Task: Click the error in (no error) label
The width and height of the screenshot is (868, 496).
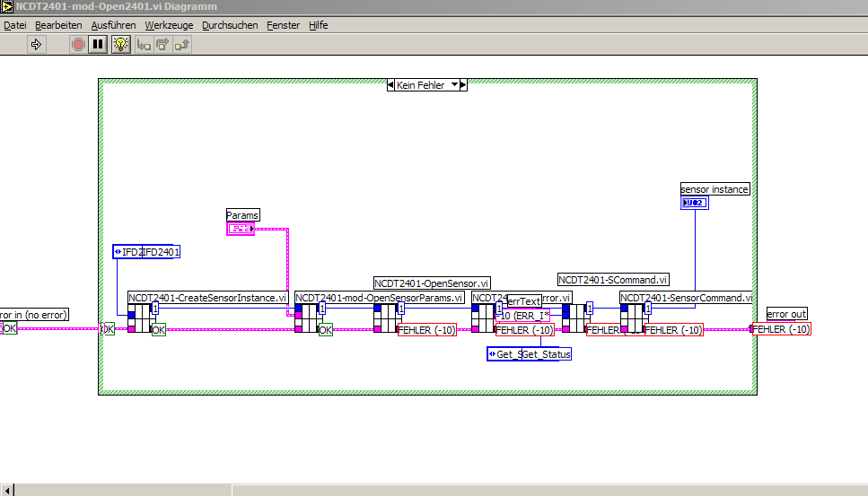Action: point(34,315)
